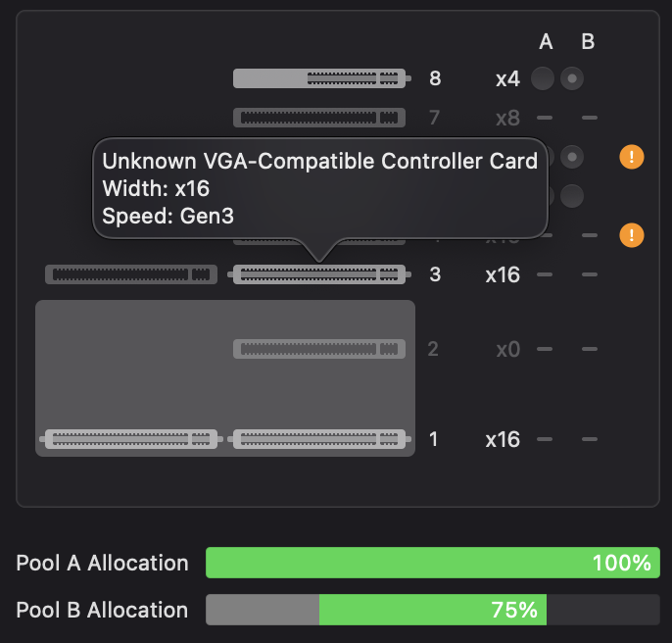
Task: Click slot 1's left extended connector
Action: [131, 439]
